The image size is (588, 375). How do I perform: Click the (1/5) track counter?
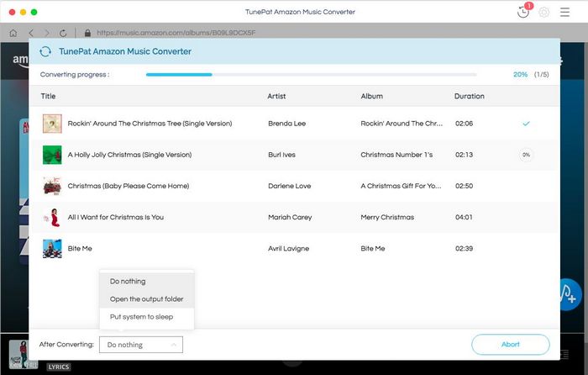(541, 75)
